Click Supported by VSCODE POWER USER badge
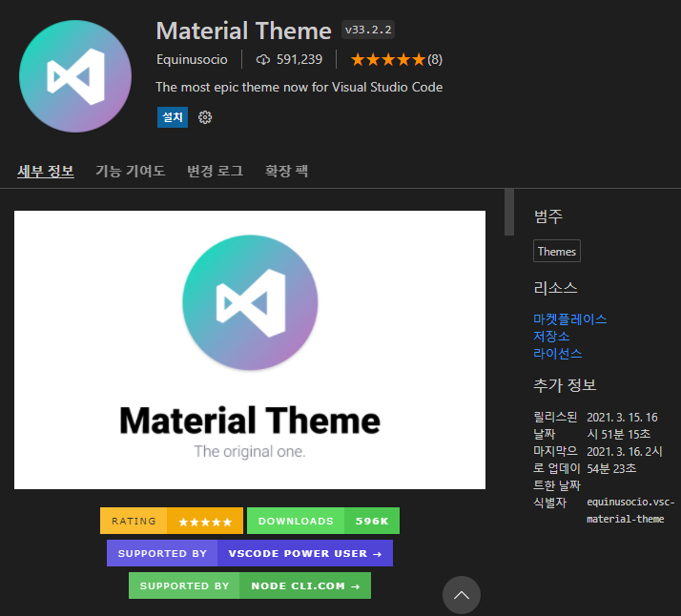The height and width of the screenshot is (616, 681). (250, 553)
